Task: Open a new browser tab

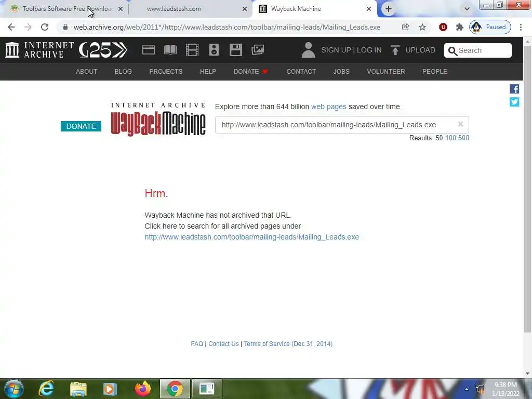Action: [389, 9]
